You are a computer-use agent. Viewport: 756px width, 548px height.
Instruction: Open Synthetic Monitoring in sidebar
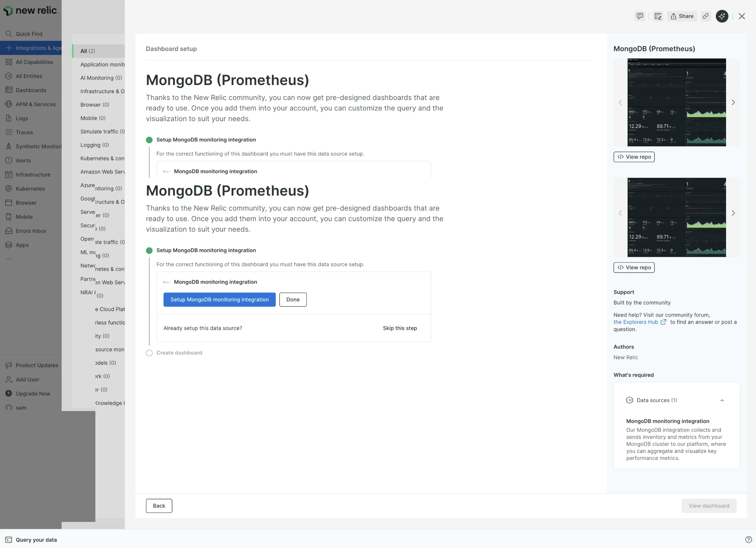tap(33, 147)
